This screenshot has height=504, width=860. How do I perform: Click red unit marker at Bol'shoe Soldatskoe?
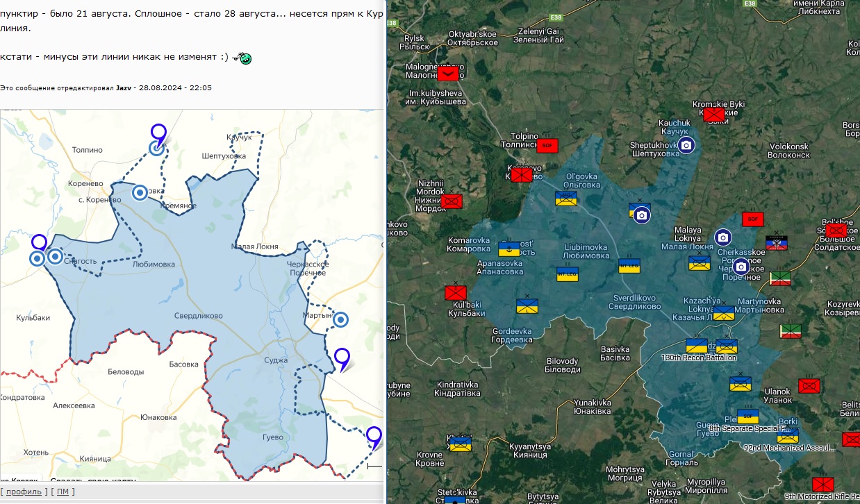836,230
